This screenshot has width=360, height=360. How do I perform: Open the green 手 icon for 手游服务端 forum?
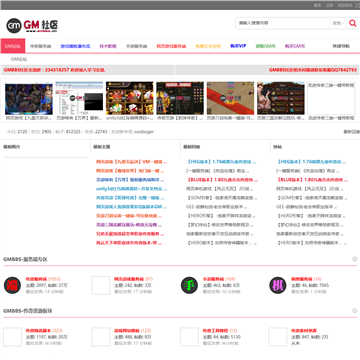(189, 285)
